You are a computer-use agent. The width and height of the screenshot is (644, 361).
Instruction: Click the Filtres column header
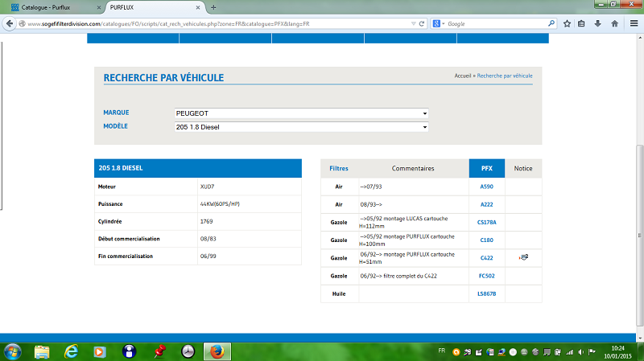tap(339, 168)
